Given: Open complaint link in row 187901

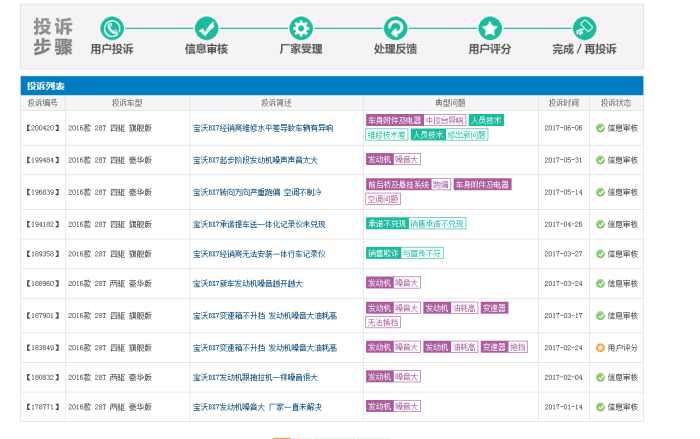Looking at the screenshot, I should tap(265, 316).
